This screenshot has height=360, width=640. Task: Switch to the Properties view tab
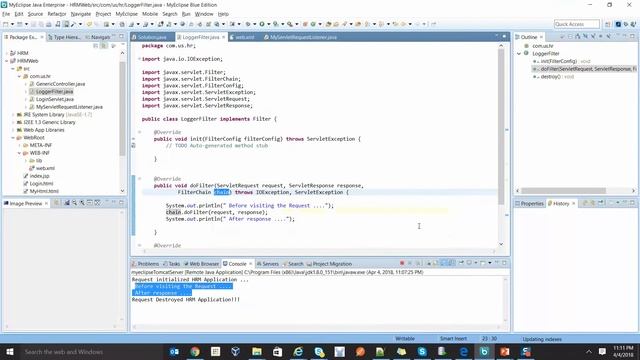click(529, 203)
